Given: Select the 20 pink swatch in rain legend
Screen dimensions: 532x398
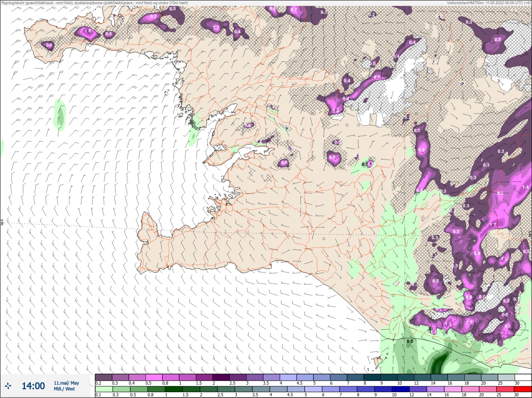Looking at the screenshot, I should (488, 389).
